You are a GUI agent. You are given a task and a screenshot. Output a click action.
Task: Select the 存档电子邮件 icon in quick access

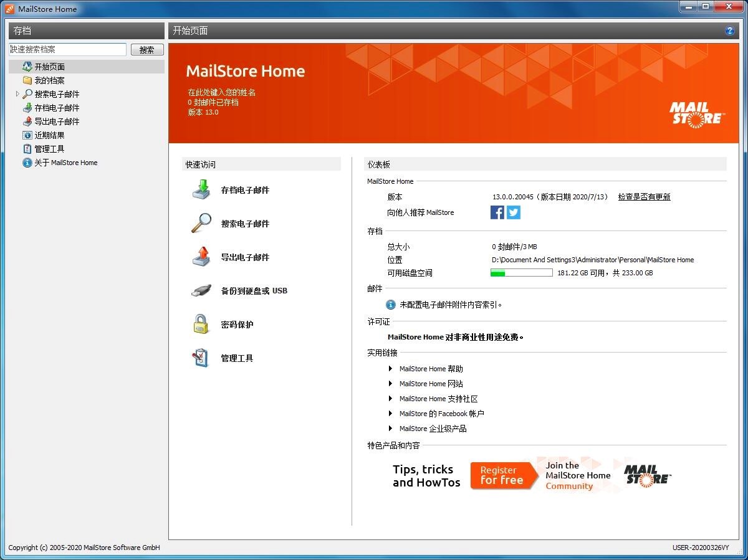pos(200,189)
